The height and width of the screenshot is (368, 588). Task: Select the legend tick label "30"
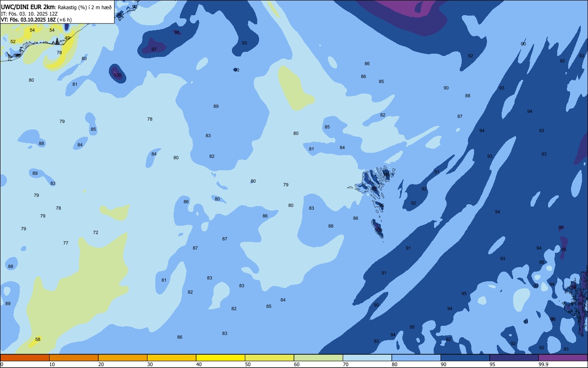(x=150, y=364)
